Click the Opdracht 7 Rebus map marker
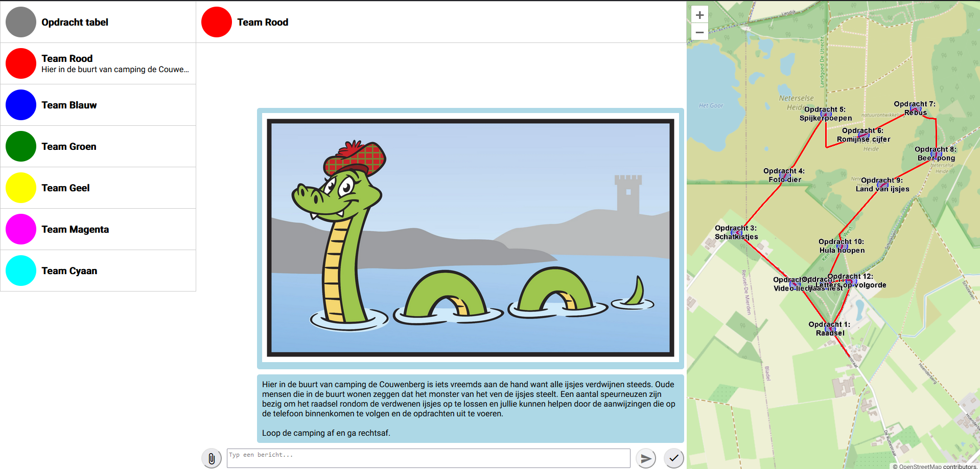 pos(915,109)
